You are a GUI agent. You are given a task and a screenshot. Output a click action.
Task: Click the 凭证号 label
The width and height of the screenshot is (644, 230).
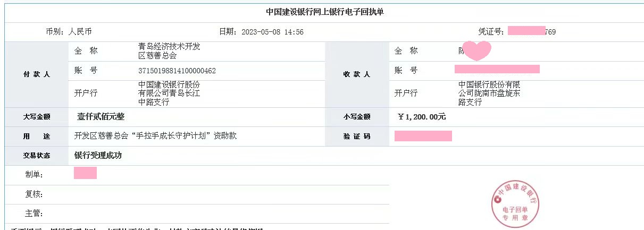pos(491,32)
